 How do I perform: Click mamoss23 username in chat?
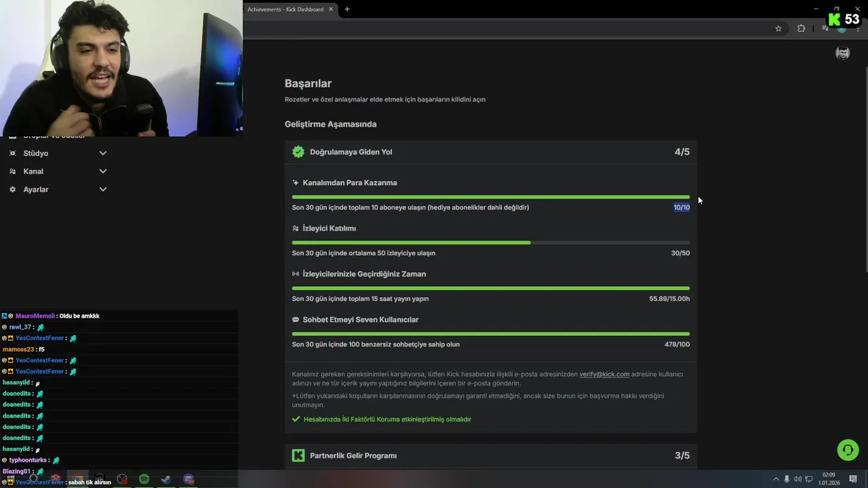point(18,349)
